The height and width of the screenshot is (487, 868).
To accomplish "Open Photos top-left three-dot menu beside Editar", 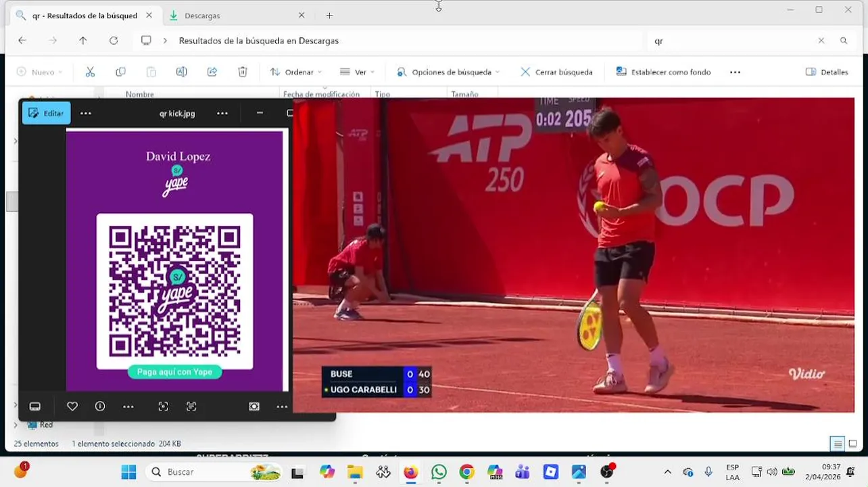I will [86, 113].
